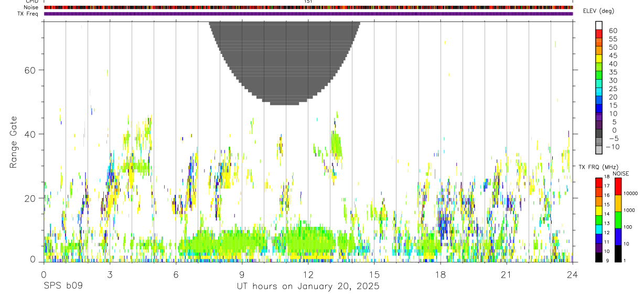This screenshot has width=644, height=297.
Task: Click the '45' label on the ELEV scale
Action: click(613, 55)
